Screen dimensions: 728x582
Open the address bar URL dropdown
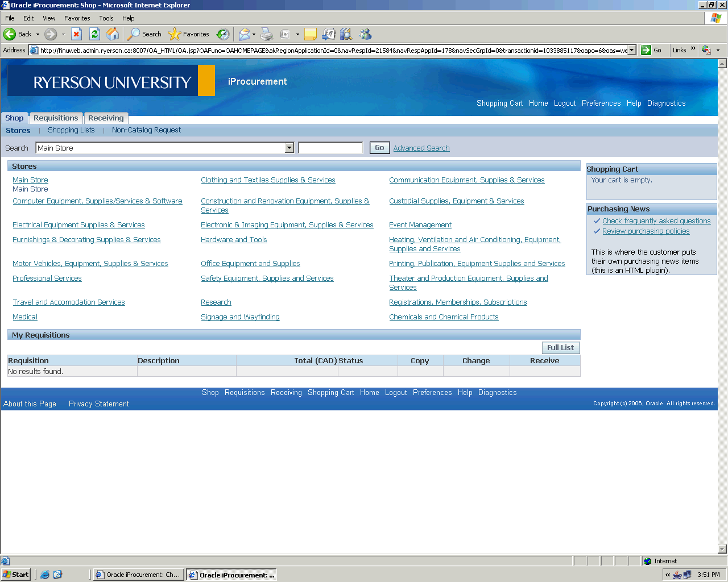(631, 50)
